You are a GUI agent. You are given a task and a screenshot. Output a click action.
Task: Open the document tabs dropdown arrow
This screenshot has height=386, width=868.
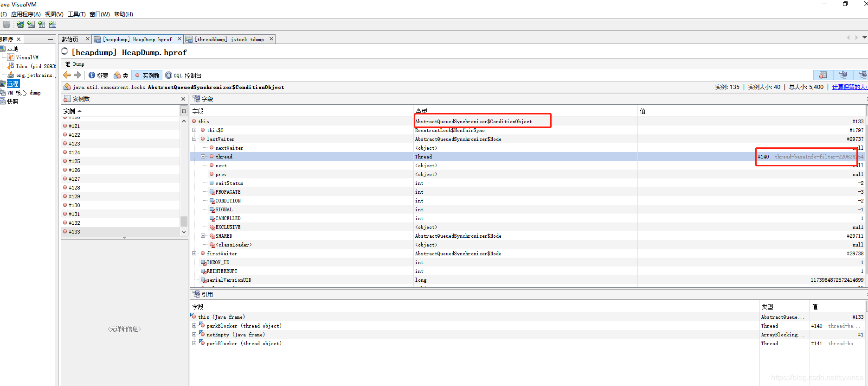865,37
